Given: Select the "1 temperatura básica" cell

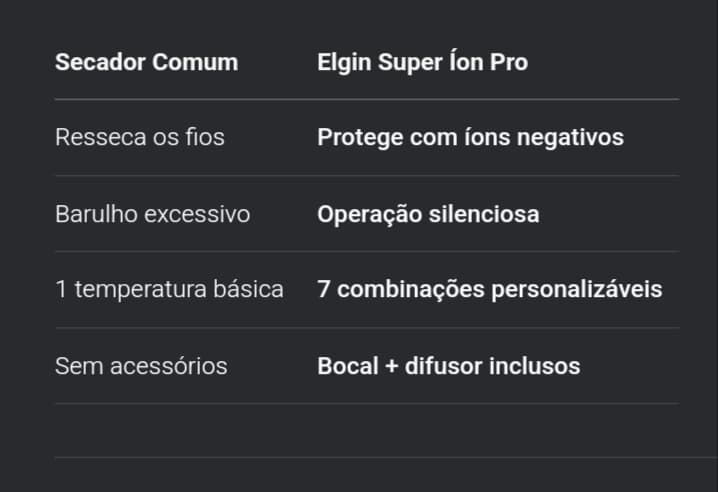Looking at the screenshot, I should (x=169, y=290).
